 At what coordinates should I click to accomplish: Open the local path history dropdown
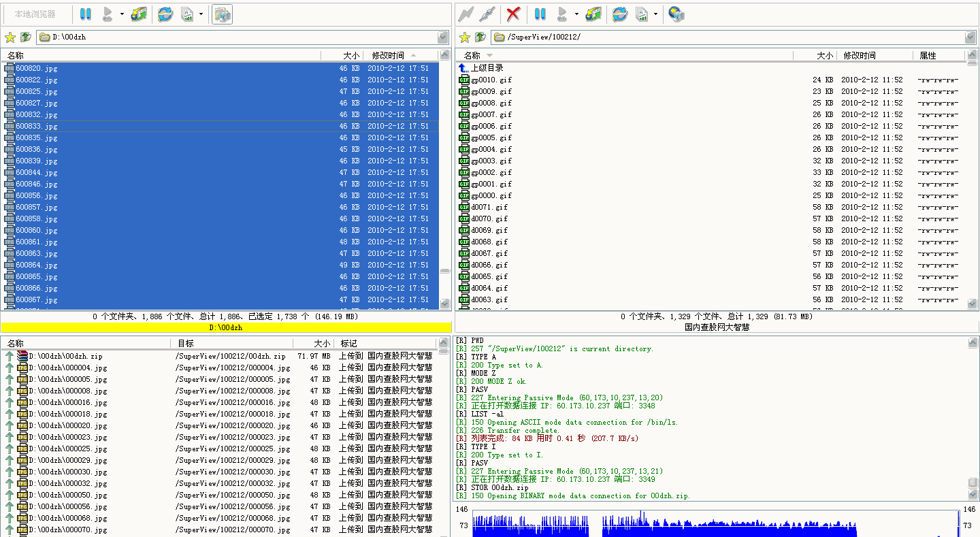click(442, 37)
